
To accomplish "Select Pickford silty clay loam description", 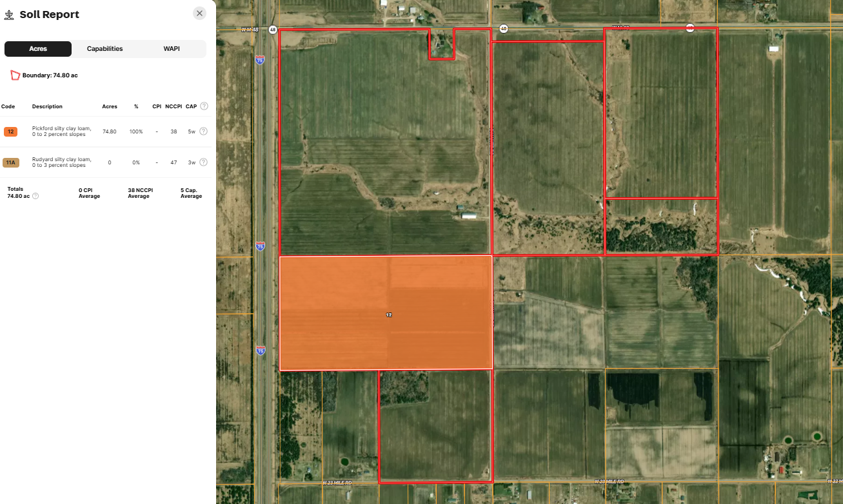I will click(61, 131).
